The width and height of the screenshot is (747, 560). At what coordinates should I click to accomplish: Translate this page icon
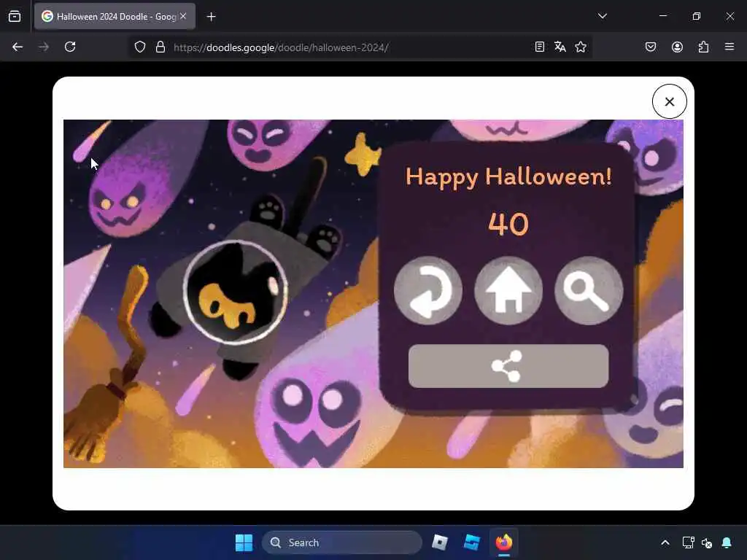560,47
